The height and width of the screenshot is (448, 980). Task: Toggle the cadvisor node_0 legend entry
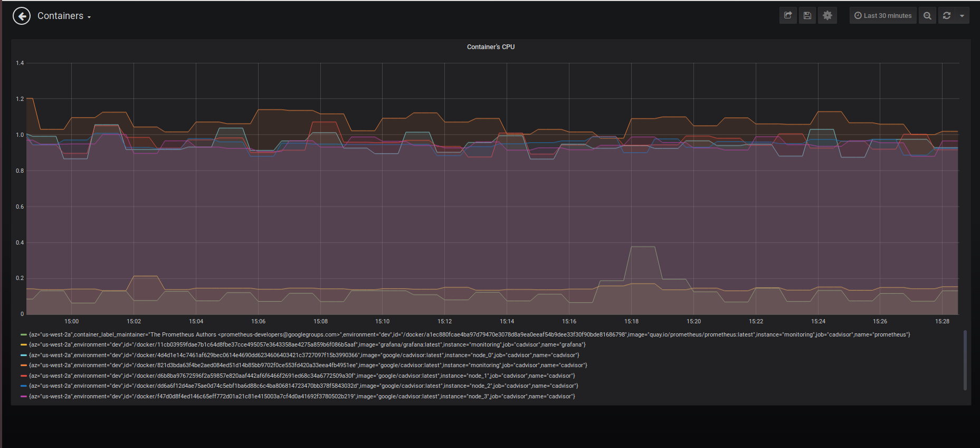[304, 355]
